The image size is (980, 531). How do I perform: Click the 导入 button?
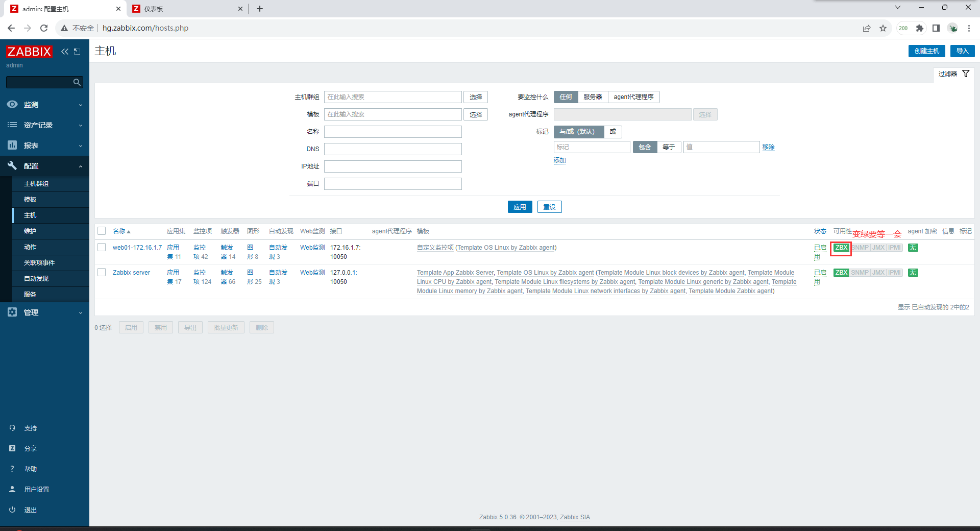(962, 51)
